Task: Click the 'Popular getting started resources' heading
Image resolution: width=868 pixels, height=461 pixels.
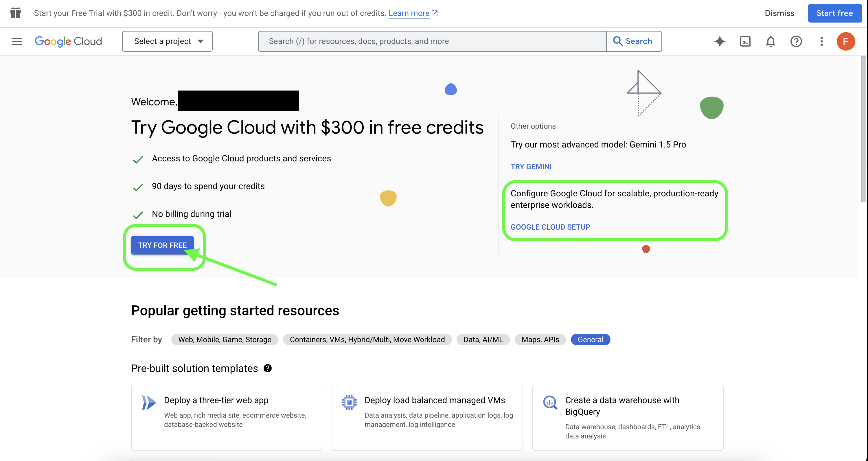Action: pyautogui.click(x=235, y=311)
